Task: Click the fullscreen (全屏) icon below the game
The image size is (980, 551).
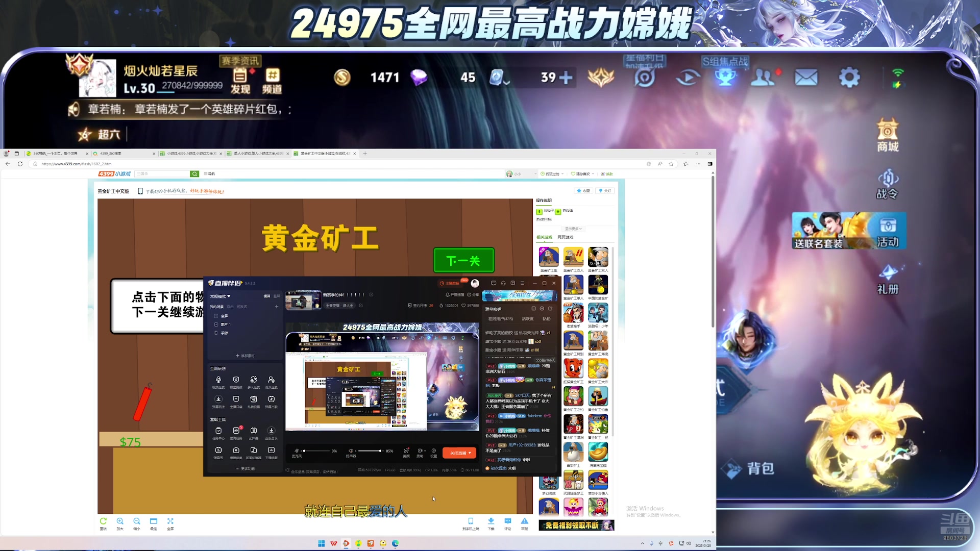Action: [170, 521]
